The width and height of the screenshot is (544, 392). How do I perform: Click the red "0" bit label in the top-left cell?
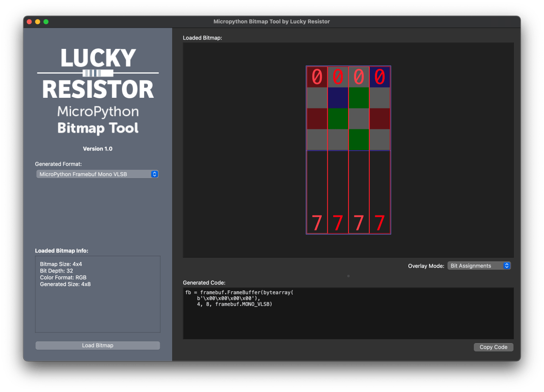pyautogui.click(x=317, y=77)
